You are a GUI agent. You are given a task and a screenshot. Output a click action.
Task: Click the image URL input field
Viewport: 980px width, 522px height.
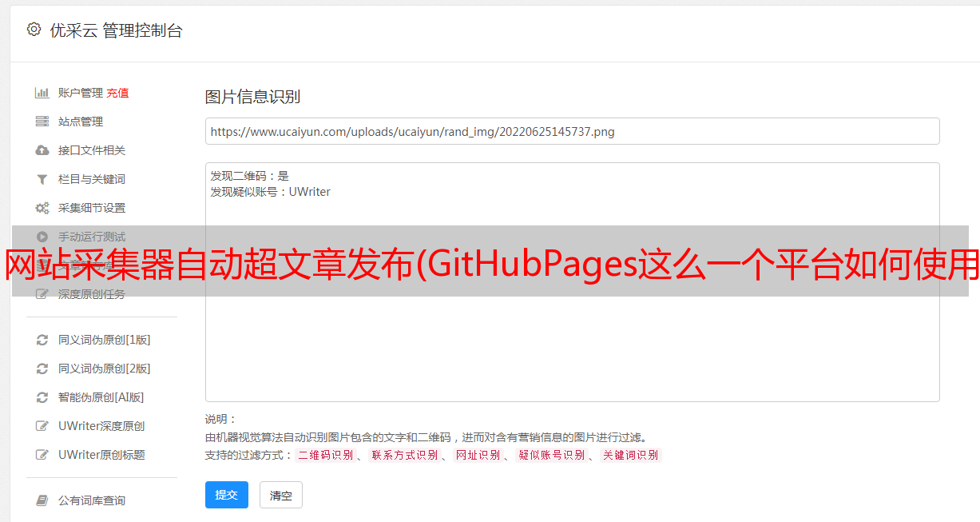(x=572, y=131)
